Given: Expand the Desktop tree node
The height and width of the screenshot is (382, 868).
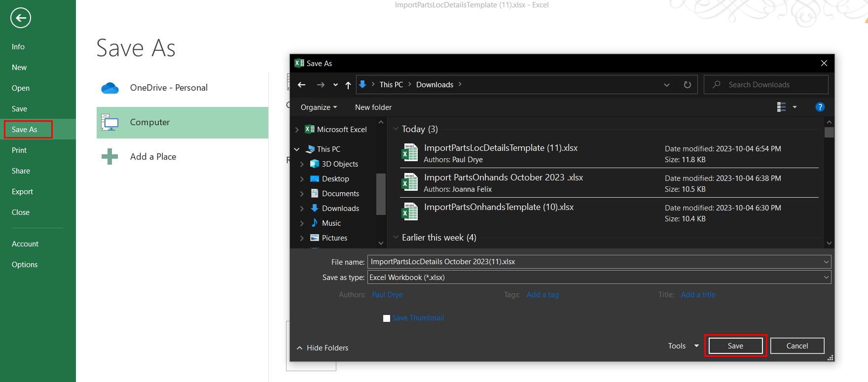Looking at the screenshot, I should pos(302,179).
